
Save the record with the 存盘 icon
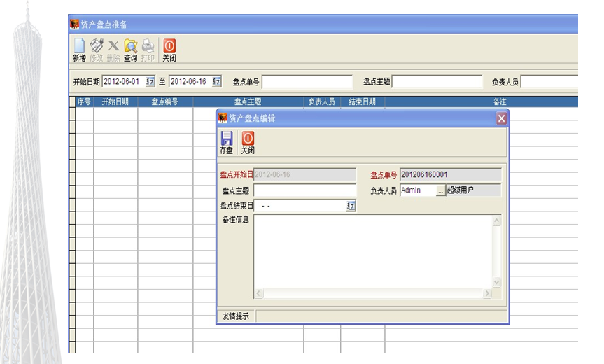point(226,143)
